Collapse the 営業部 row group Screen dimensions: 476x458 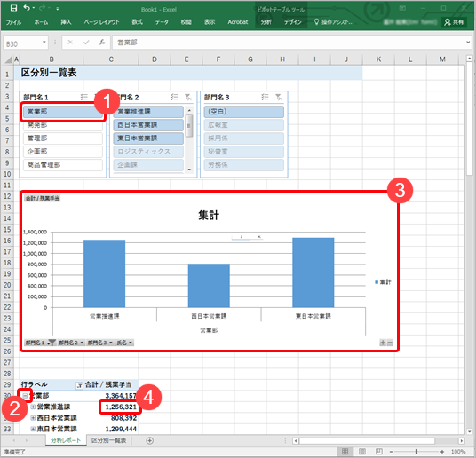[25, 396]
